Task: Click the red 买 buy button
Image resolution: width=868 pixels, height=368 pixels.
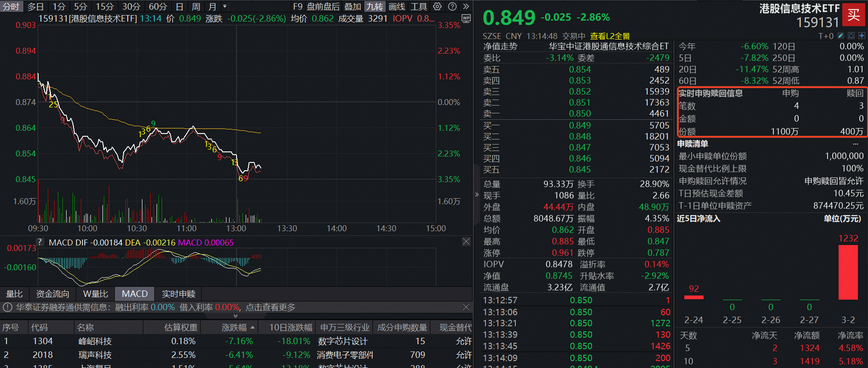Action: click(x=854, y=15)
